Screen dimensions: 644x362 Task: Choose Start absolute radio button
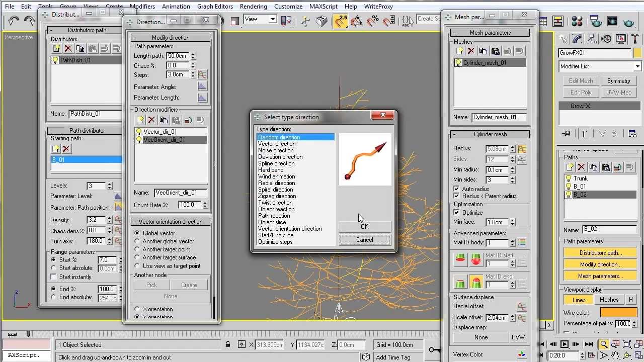pos(54,268)
